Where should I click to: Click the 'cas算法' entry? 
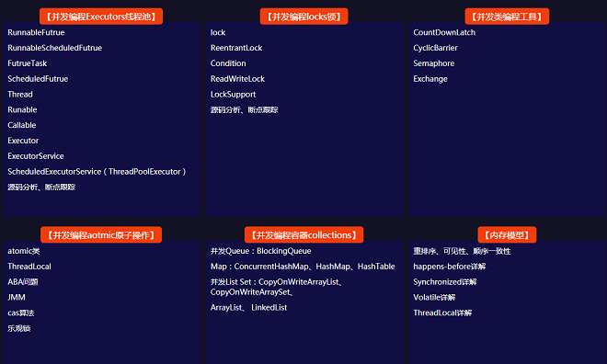[x=21, y=313]
